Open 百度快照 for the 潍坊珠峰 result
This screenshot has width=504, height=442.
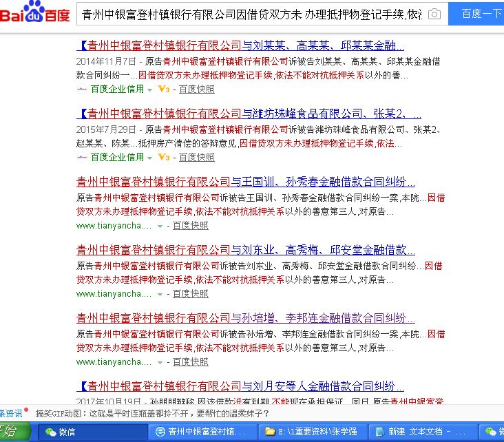pos(196,157)
